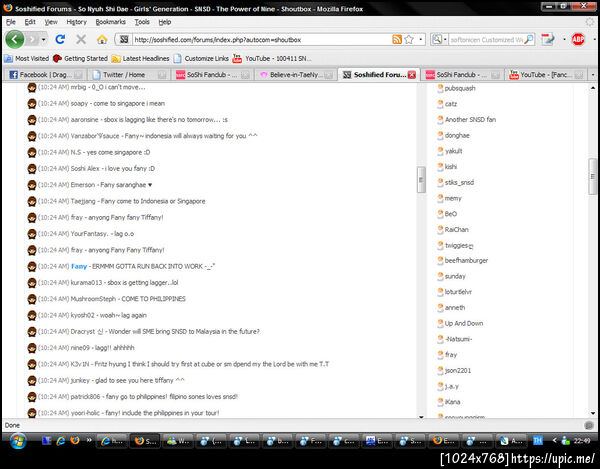Switch to the Facebook tab
The width and height of the screenshot is (600, 469).
pos(45,75)
